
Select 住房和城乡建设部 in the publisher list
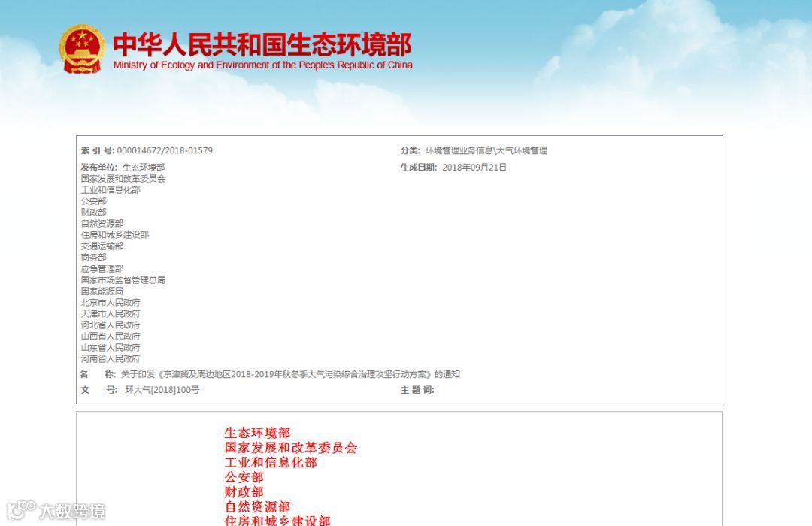click(115, 235)
